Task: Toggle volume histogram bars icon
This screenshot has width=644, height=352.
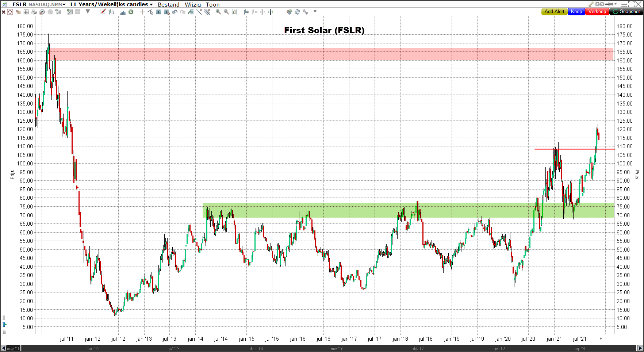Action: 123,12
